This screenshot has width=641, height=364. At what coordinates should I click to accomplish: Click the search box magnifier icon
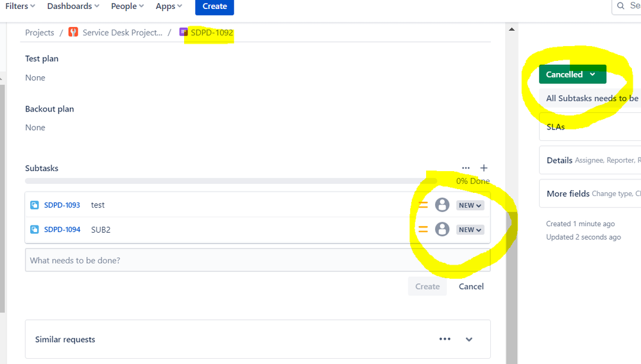point(620,6)
